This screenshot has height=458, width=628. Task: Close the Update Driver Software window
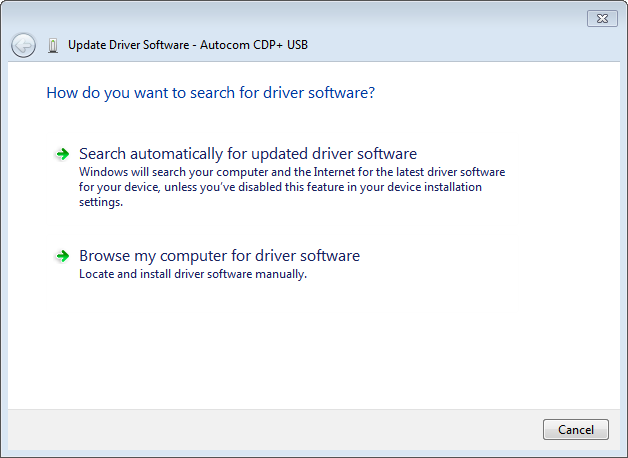[602, 18]
